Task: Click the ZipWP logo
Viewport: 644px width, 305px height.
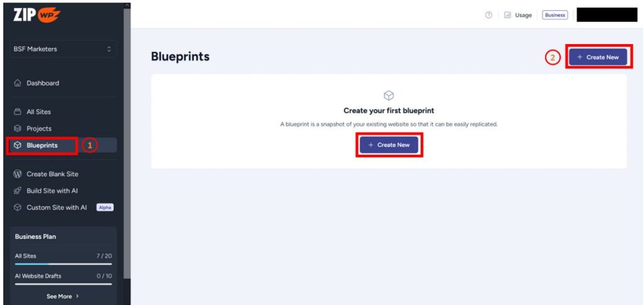Action: (x=37, y=14)
